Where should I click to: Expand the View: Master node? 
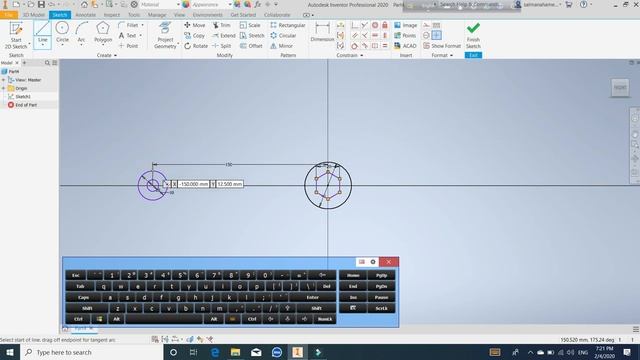pyautogui.click(x=4, y=80)
